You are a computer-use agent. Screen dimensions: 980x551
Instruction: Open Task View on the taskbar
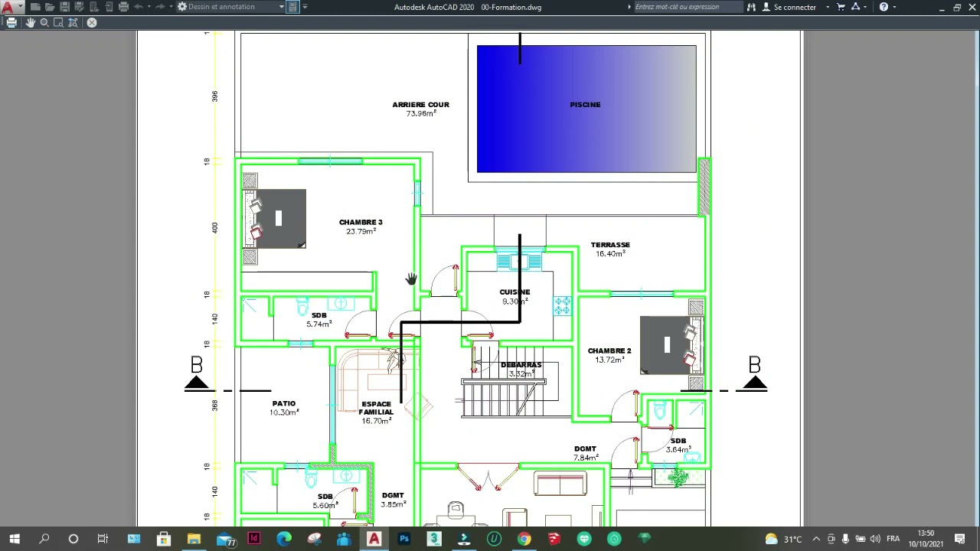coord(103,539)
